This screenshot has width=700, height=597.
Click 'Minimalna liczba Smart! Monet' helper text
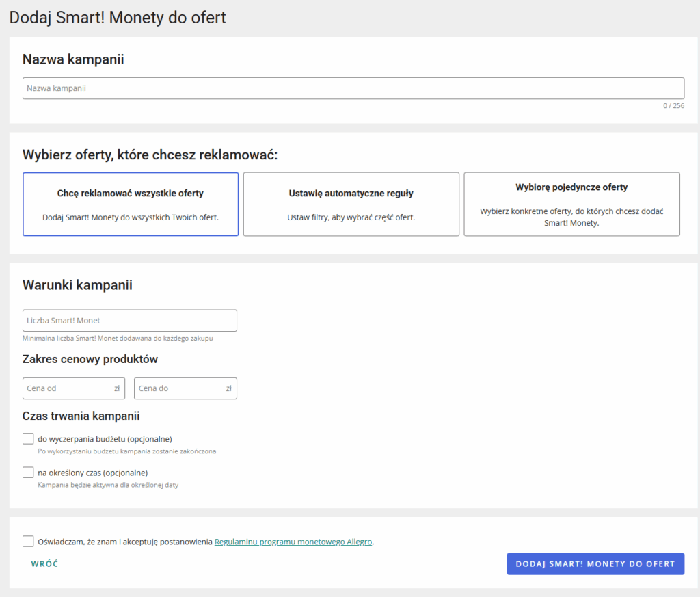[122, 338]
